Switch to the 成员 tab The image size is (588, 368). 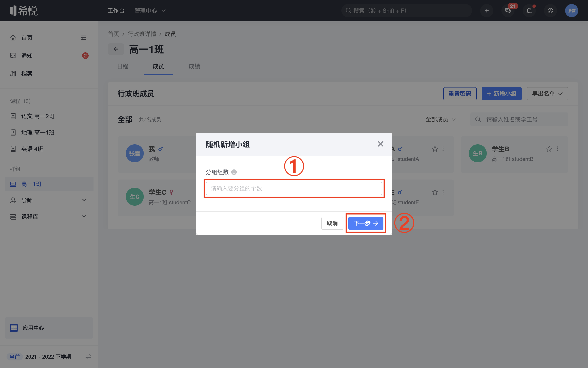[158, 66]
